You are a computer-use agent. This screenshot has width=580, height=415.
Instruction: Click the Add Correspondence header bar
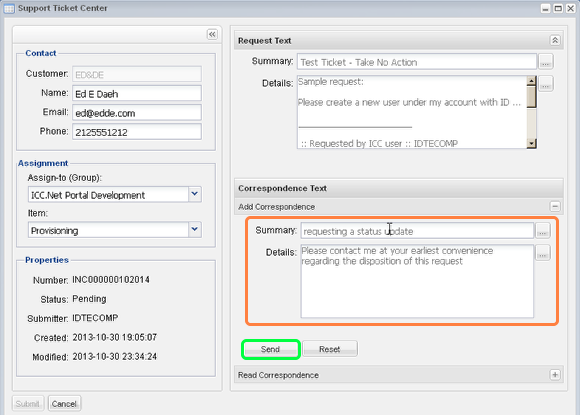coord(399,206)
